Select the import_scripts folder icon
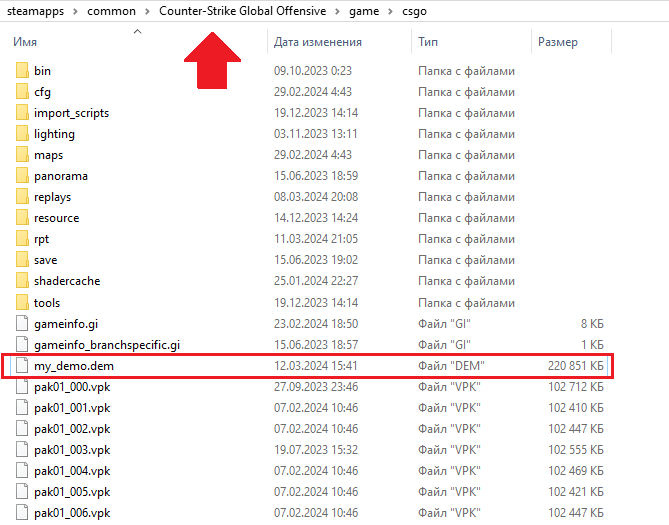The width and height of the screenshot is (669, 525). point(22,112)
